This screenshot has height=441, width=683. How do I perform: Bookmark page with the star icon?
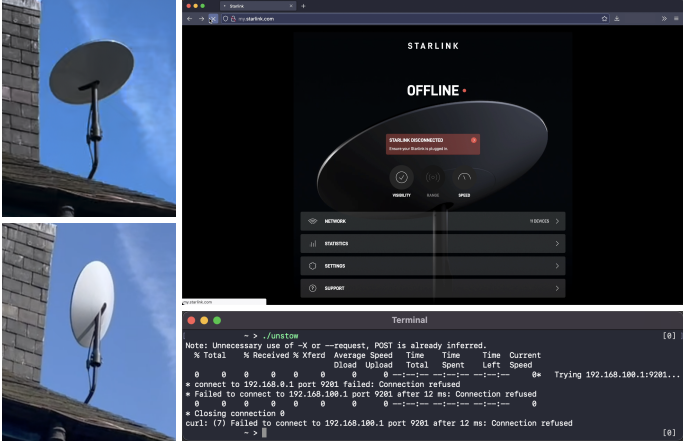coord(604,18)
